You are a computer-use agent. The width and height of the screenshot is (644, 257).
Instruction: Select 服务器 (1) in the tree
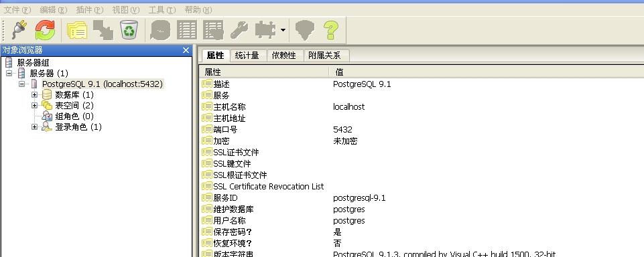49,74
